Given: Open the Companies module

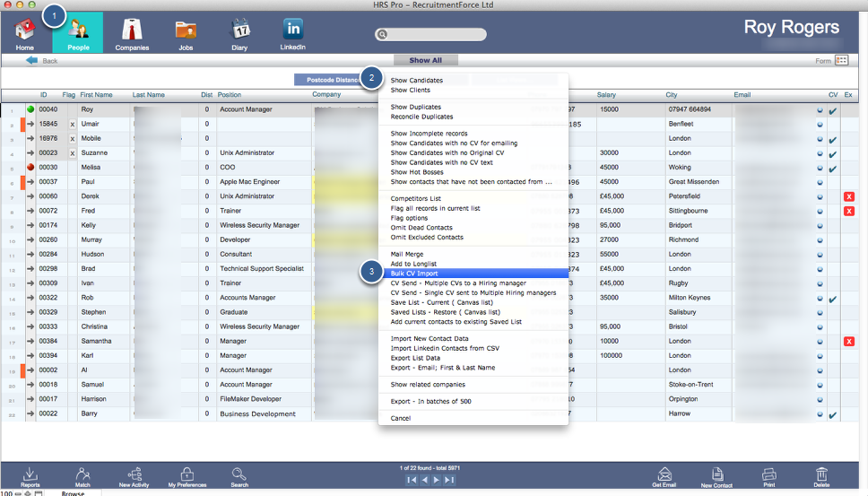Looking at the screenshot, I should pos(132,34).
